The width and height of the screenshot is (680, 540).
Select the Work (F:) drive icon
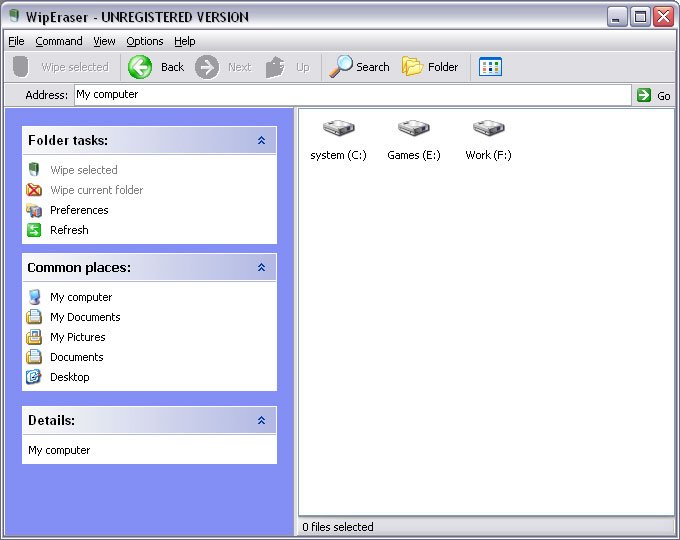(x=488, y=128)
